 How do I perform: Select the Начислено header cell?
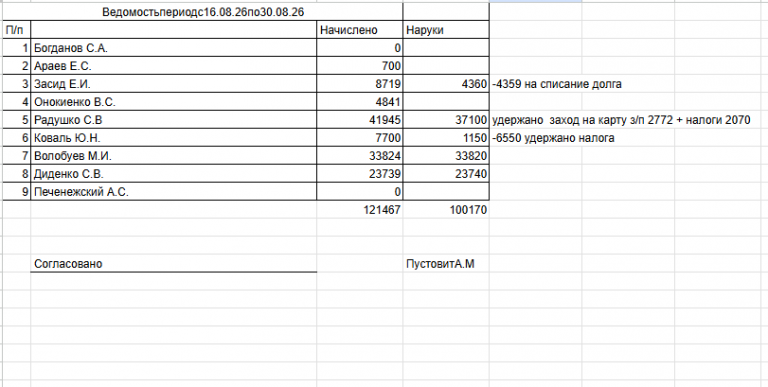click(360, 30)
